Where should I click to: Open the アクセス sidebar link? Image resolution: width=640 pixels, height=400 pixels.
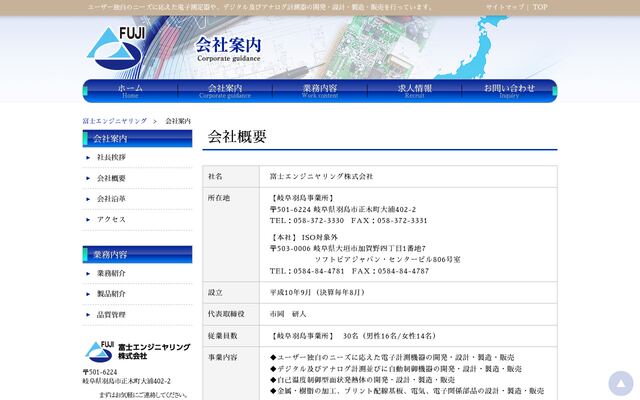point(111,220)
